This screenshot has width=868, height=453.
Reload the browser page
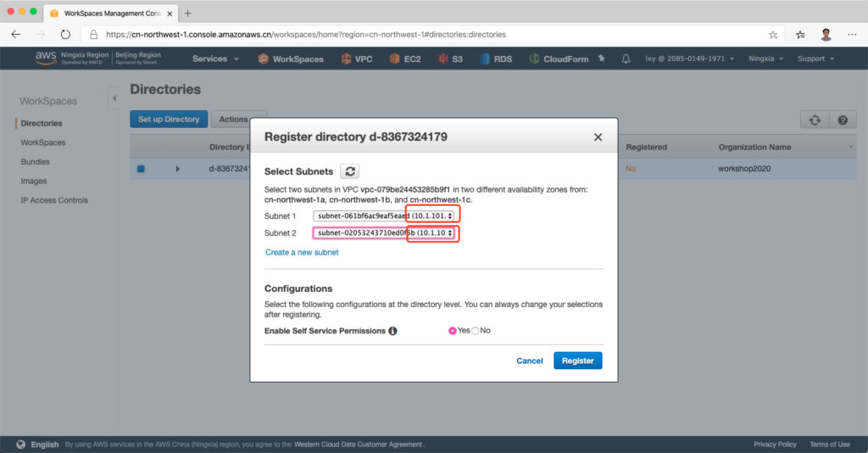click(65, 35)
